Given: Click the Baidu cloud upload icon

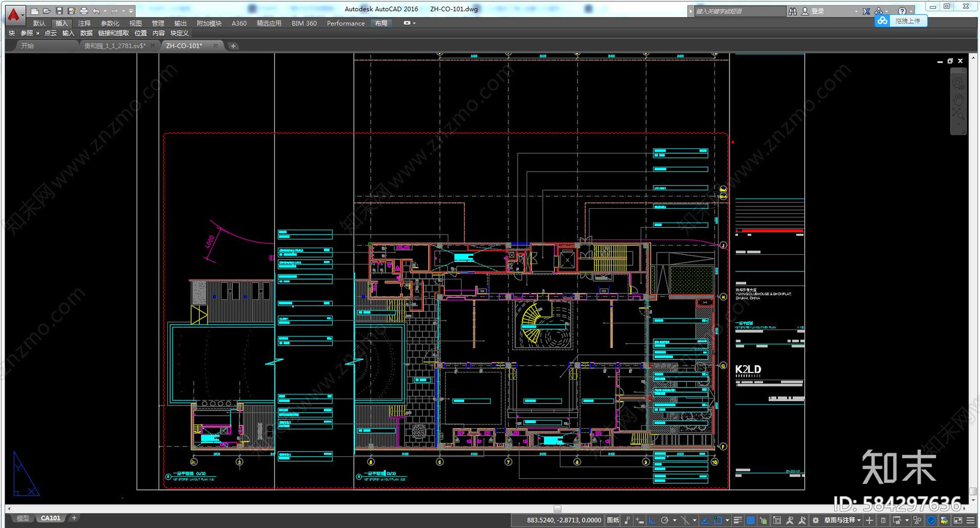Looking at the screenshot, I should click(x=882, y=21).
